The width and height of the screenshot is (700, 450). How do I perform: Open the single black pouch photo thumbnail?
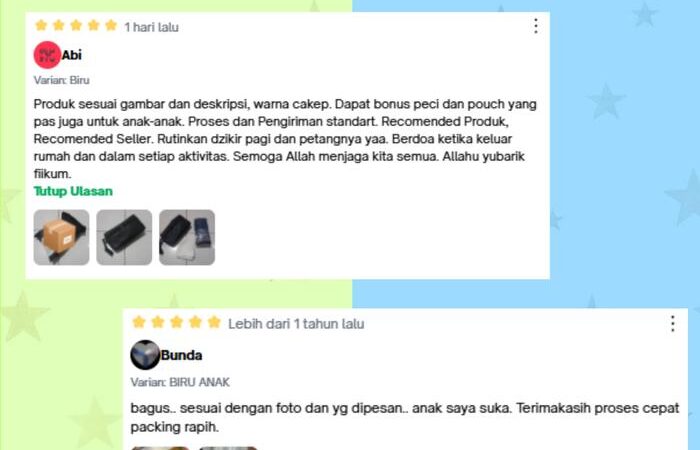tap(124, 238)
